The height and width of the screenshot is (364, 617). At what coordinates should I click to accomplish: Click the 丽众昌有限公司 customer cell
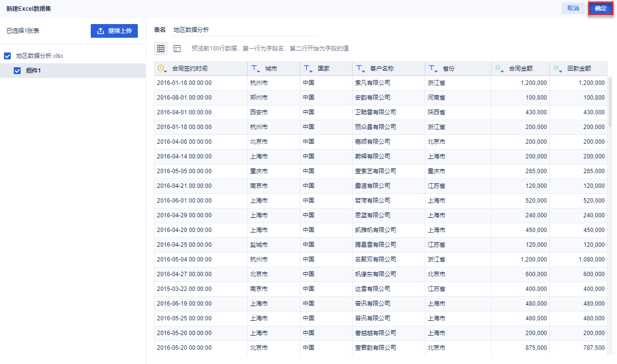coord(388,127)
